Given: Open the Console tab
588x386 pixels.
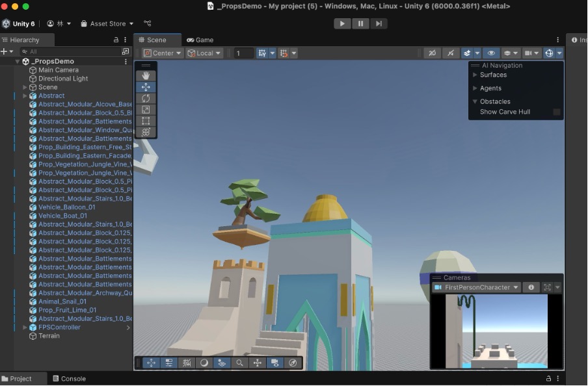Looking at the screenshot, I should [69, 379].
